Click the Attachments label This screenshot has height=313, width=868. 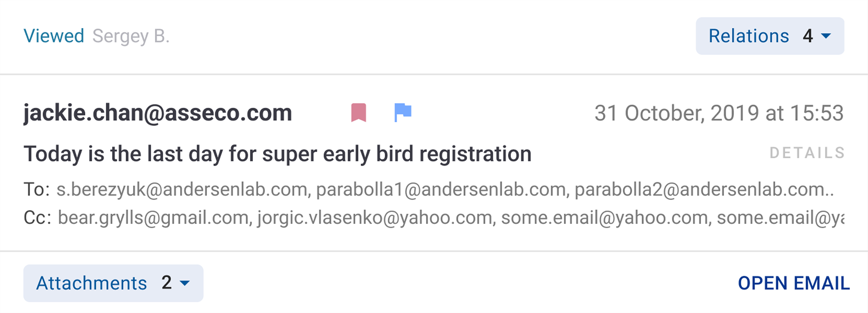click(x=91, y=283)
